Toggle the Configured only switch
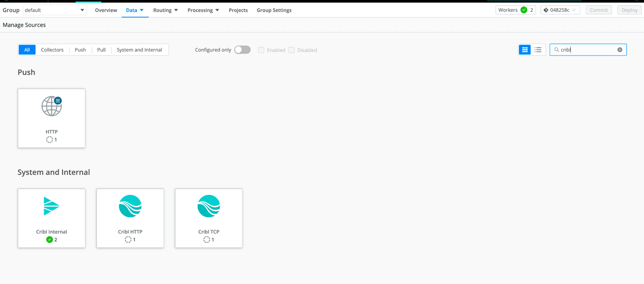 pos(242,50)
